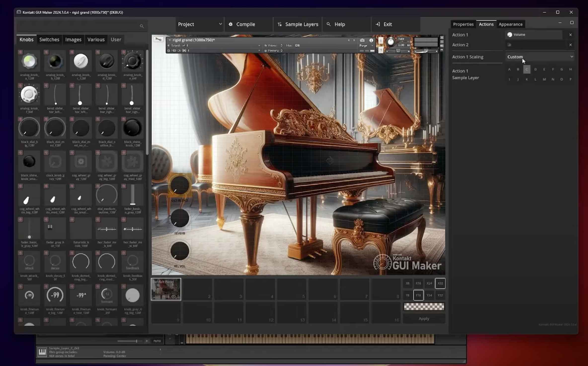Select the analog_knob_b_128f knob asset
The height and width of the screenshot is (366, 588).
pos(55,61)
